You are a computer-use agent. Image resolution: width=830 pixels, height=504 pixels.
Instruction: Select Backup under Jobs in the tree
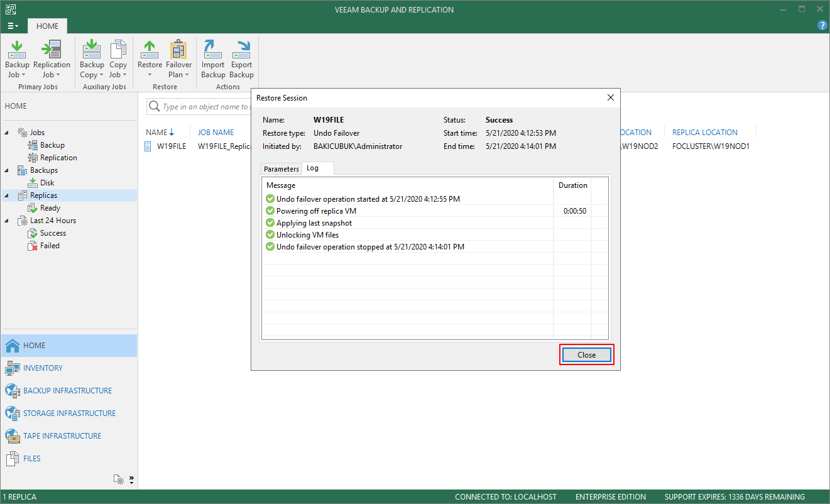click(x=46, y=145)
